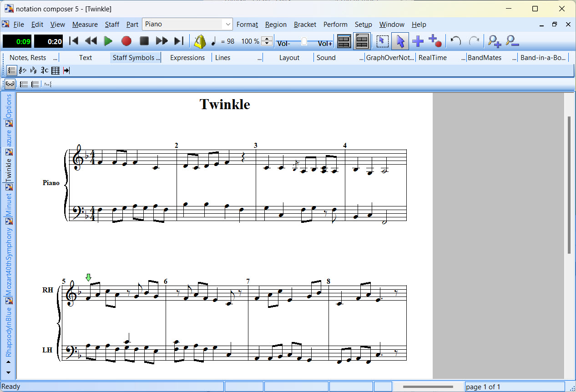Open the Expressions palette
576x392 pixels.
(187, 58)
